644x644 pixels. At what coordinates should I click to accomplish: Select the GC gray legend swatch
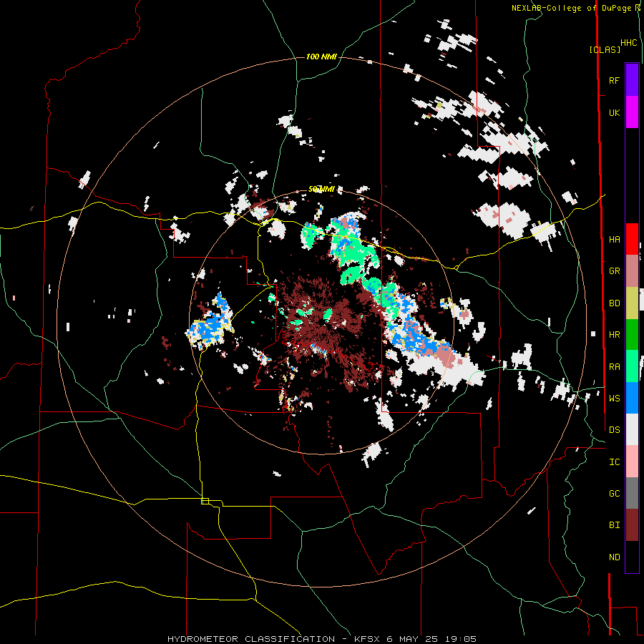pyautogui.click(x=632, y=493)
